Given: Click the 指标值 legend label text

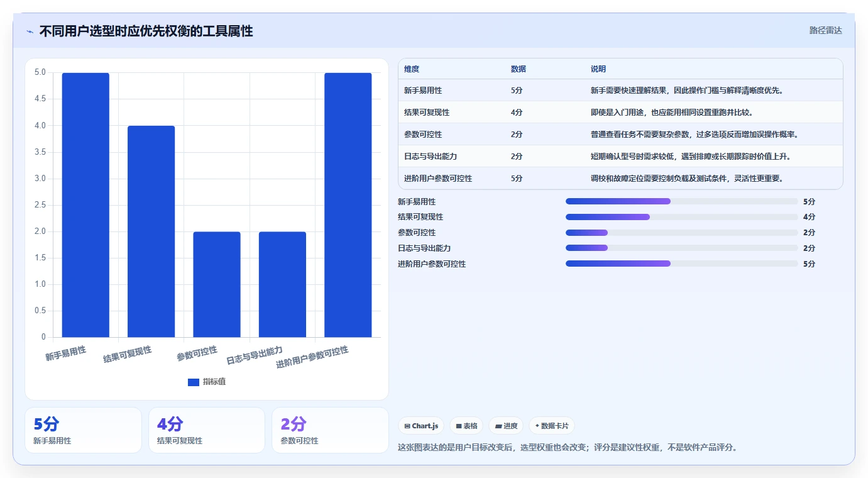Looking at the screenshot, I should coord(214,382).
